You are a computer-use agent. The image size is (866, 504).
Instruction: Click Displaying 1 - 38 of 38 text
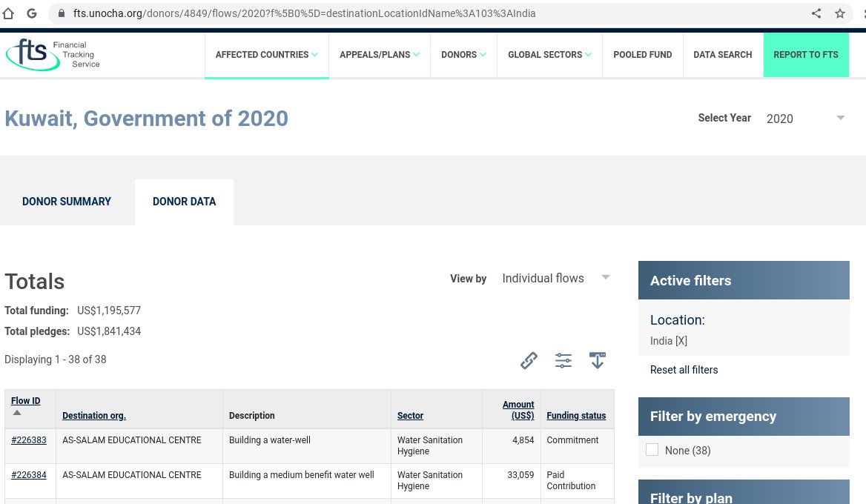pos(55,359)
